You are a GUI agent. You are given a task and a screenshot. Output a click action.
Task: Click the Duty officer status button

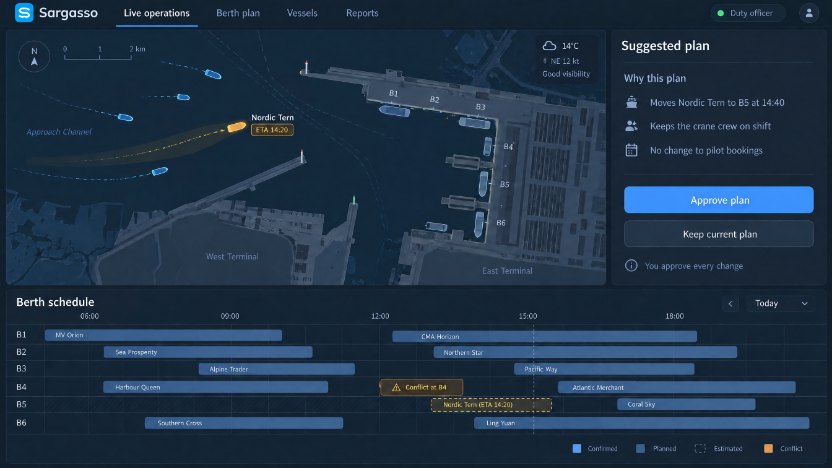[x=748, y=13]
